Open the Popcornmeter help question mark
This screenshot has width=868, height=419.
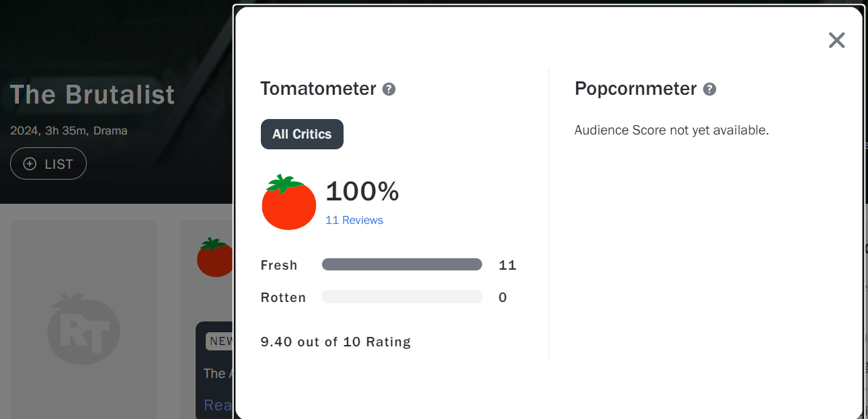pos(709,89)
